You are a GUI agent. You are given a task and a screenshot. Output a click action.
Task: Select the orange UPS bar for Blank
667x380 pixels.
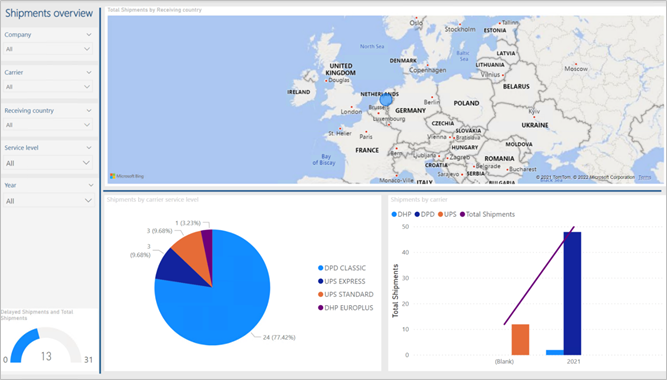pos(520,340)
